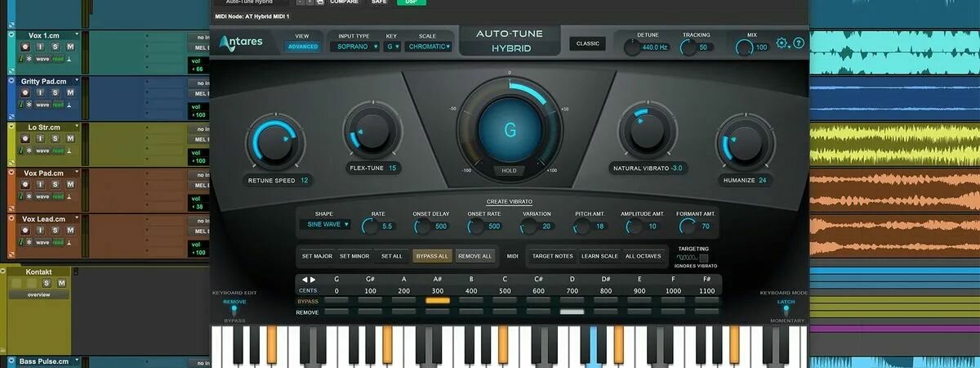Click Set Minor button
The width and height of the screenshot is (980, 368).
pos(354,256)
